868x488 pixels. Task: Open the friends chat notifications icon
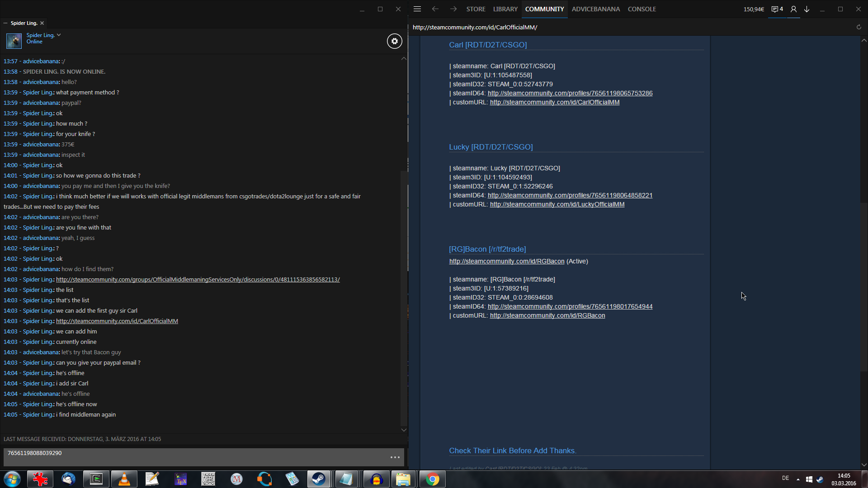(x=777, y=9)
